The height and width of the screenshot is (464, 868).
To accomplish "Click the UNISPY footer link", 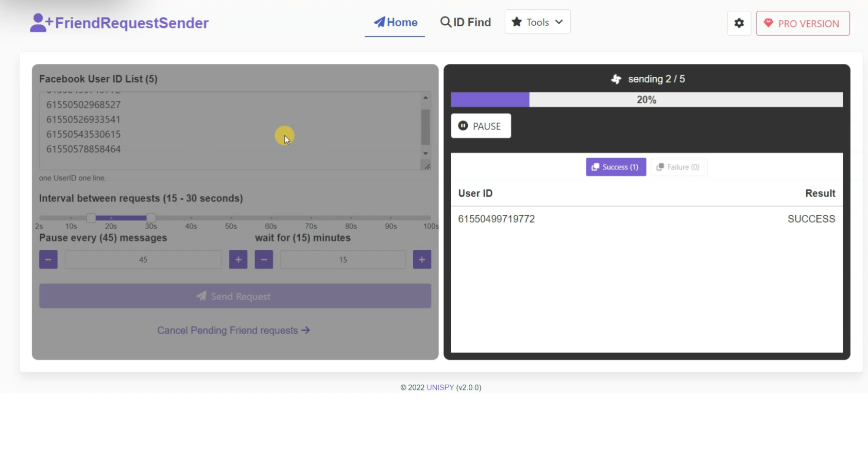I will tap(440, 387).
